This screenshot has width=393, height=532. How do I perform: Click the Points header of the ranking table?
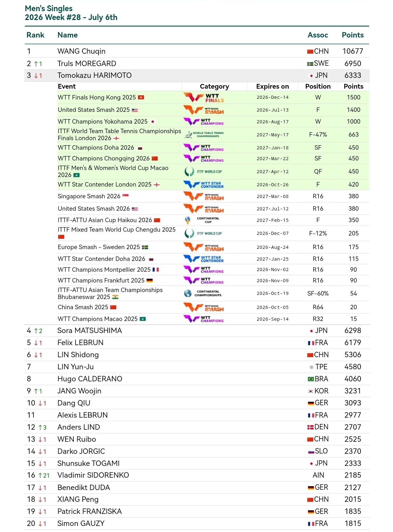pyautogui.click(x=353, y=35)
